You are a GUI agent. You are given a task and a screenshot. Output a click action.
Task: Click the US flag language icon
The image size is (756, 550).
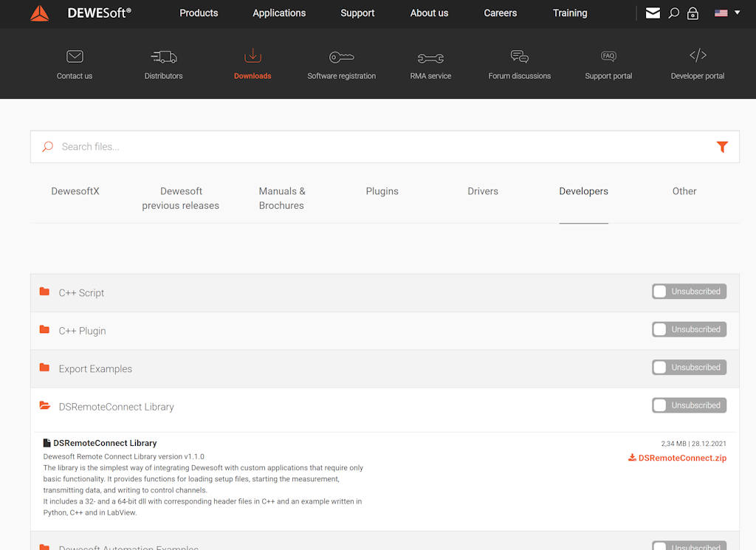pyautogui.click(x=721, y=13)
